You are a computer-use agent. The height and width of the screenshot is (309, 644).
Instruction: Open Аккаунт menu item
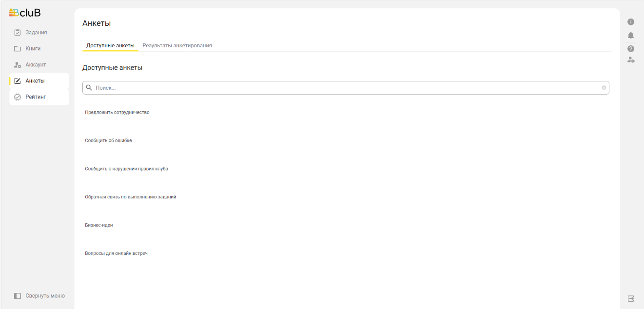pyautogui.click(x=36, y=65)
